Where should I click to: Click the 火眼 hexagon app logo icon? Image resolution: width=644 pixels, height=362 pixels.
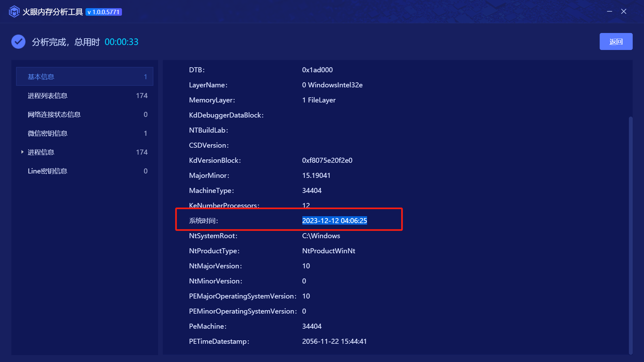(14, 12)
